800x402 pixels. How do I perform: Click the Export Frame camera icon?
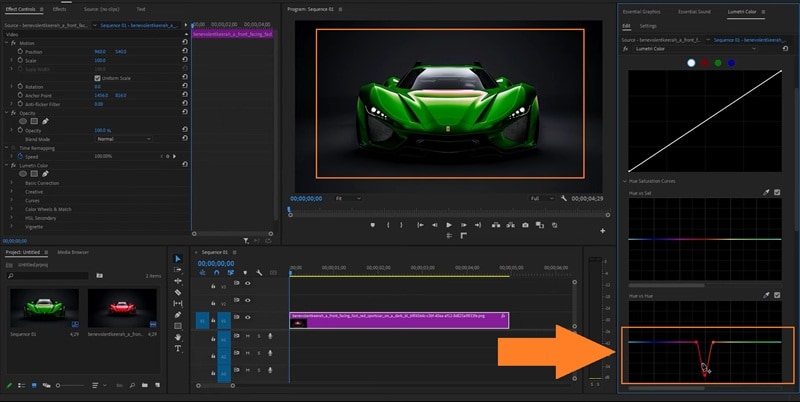click(525, 224)
